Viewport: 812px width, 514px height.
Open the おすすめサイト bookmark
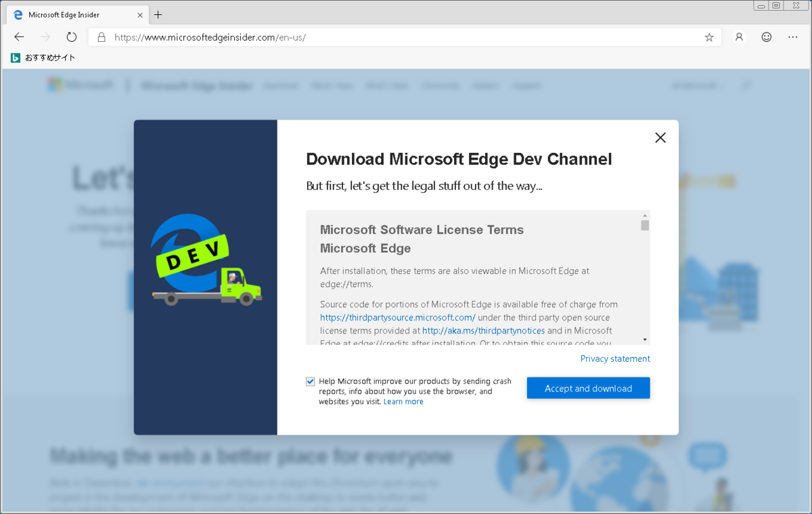[43, 58]
